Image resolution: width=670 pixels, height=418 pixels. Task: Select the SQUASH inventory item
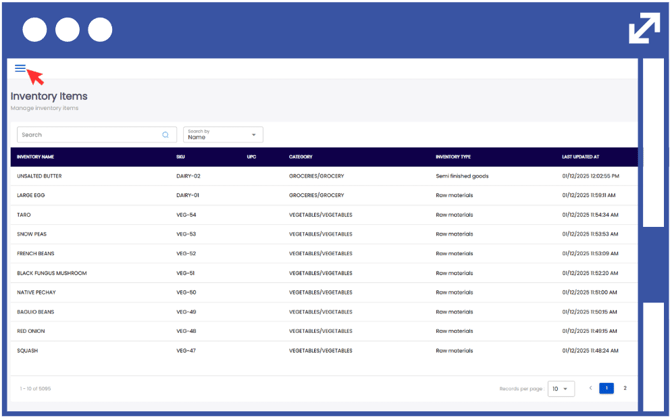[27, 351]
